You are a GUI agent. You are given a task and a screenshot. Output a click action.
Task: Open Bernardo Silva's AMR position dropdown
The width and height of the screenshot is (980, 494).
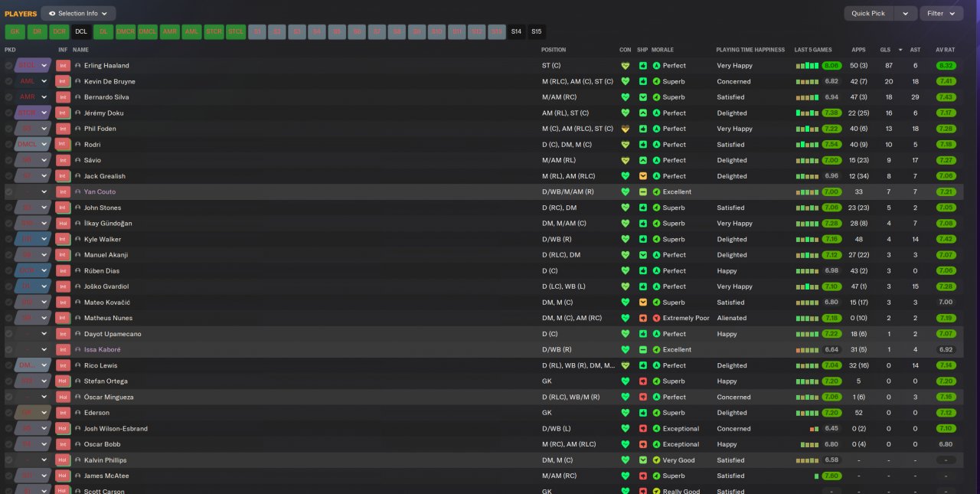coord(33,97)
